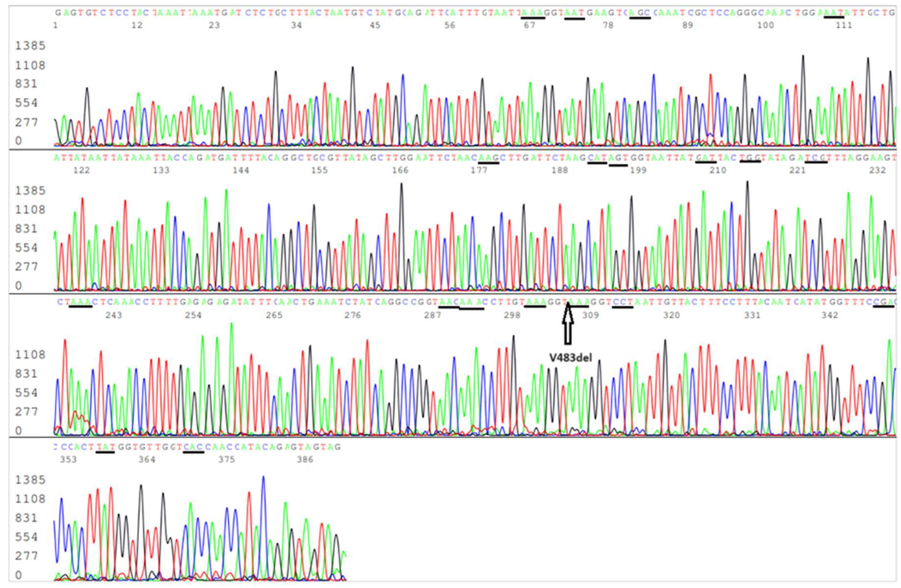Image resolution: width=901 pixels, height=588 pixels.
Task: Select position marker 45 in first row
Action: [375, 25]
